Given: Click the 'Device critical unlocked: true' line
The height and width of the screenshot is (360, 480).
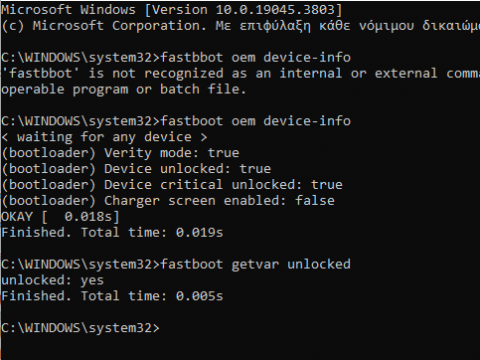Looking at the screenshot, I should 172,185.
